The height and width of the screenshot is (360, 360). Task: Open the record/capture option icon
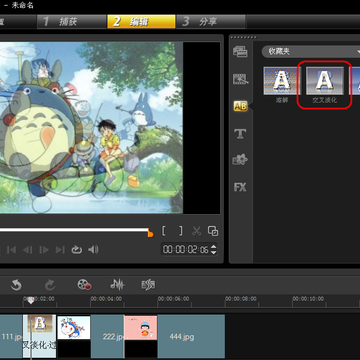pyautogui.click(x=84, y=285)
